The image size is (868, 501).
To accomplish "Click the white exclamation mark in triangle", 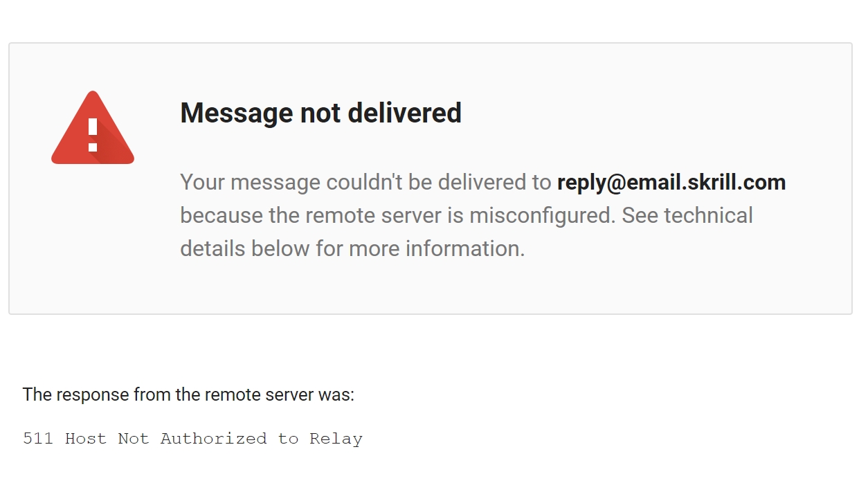I will pyautogui.click(x=93, y=134).
